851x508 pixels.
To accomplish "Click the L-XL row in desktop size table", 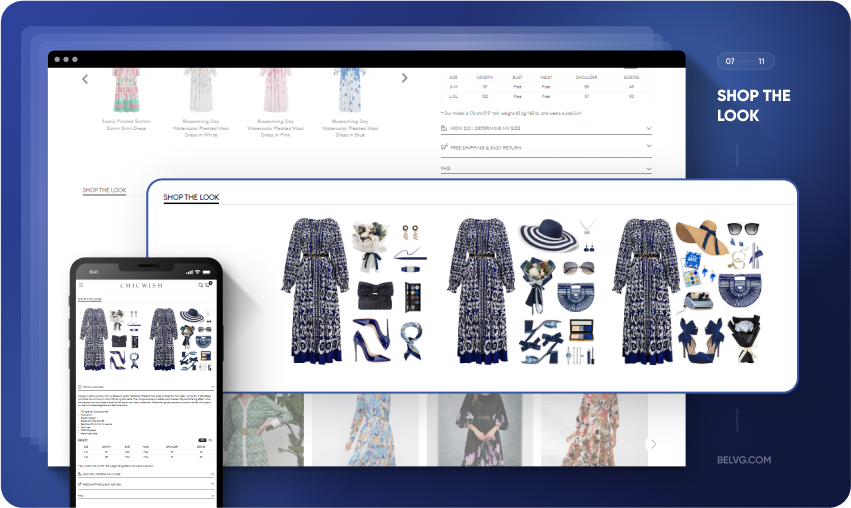I will [546, 96].
